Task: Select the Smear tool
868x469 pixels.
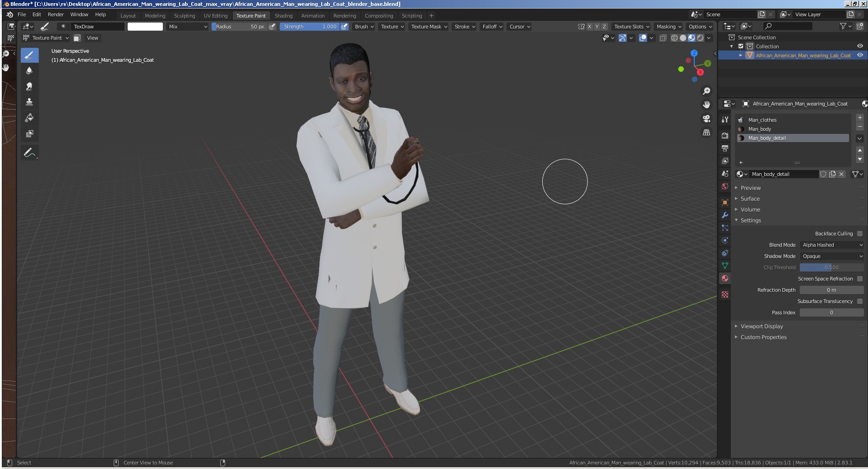Action: click(x=29, y=86)
